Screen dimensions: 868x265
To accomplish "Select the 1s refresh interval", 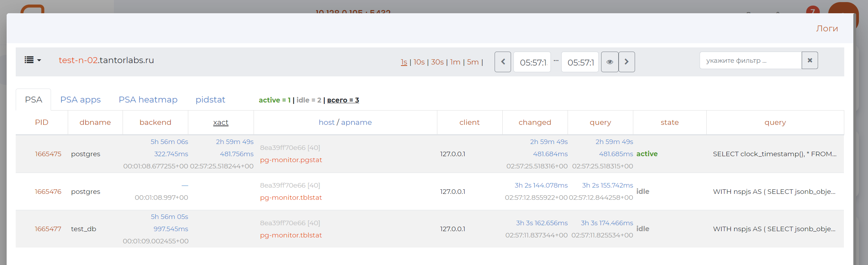I will click(404, 62).
